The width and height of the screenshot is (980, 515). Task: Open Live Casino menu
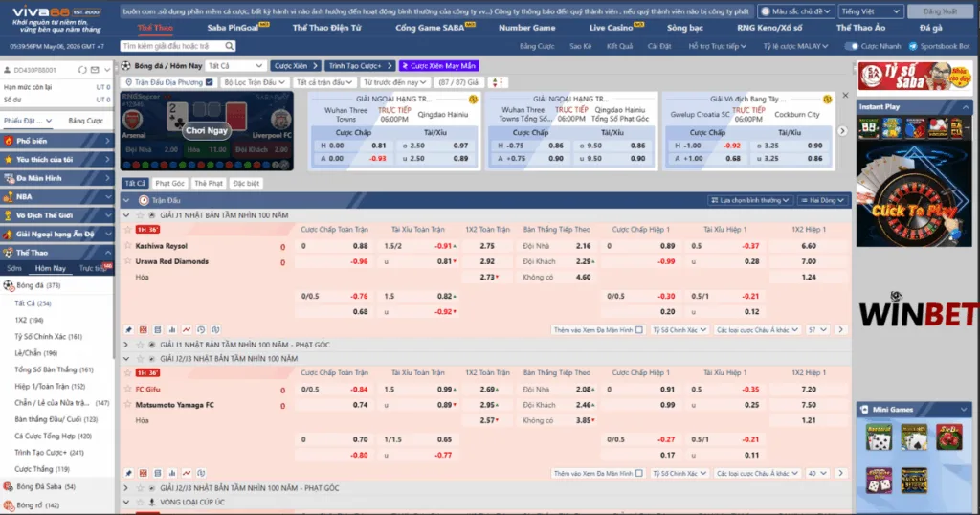tap(612, 28)
